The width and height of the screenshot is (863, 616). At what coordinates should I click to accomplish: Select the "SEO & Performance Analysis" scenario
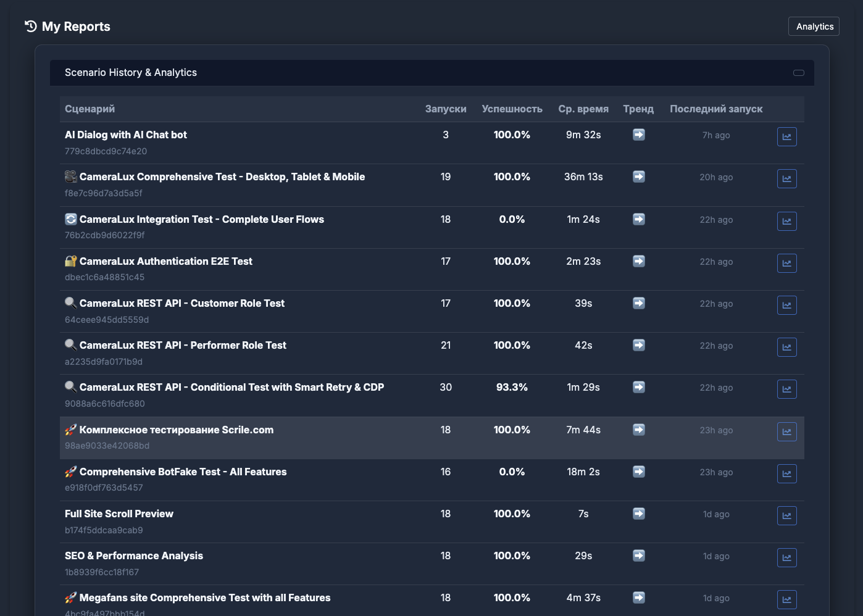(x=134, y=556)
